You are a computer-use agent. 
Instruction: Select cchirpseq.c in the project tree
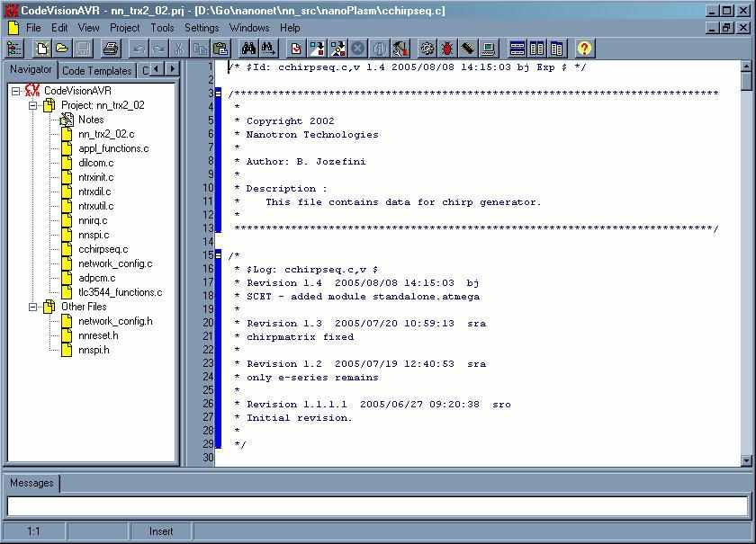click(103, 249)
